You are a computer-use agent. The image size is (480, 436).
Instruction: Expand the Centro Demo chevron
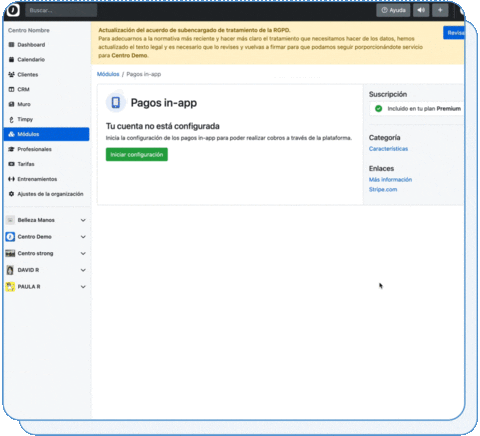tap(83, 237)
